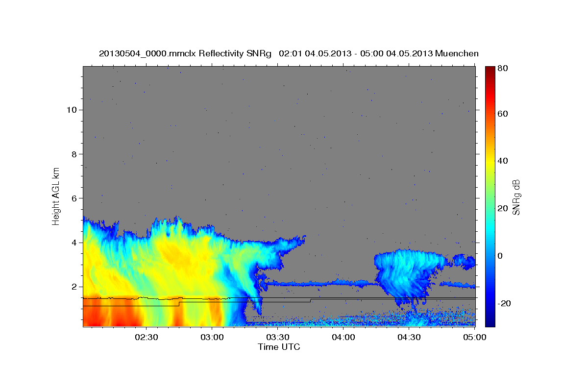The width and height of the screenshot is (588, 392).
Task: Click the 03:30 time tick label
Action: pos(277,337)
